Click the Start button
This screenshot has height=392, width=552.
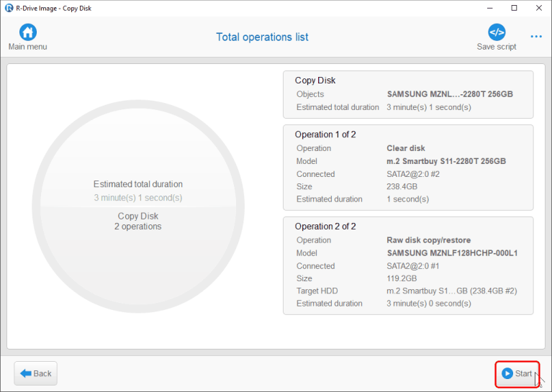coord(517,374)
